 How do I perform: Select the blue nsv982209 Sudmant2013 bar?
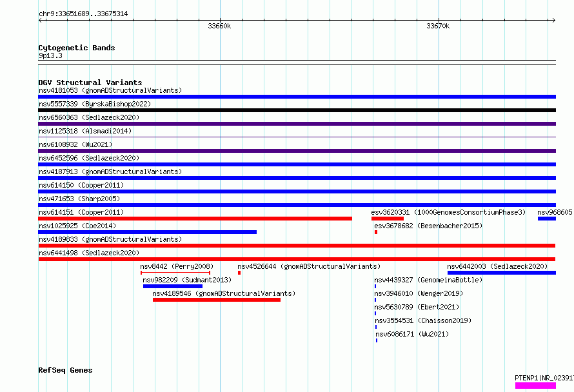pos(173,286)
